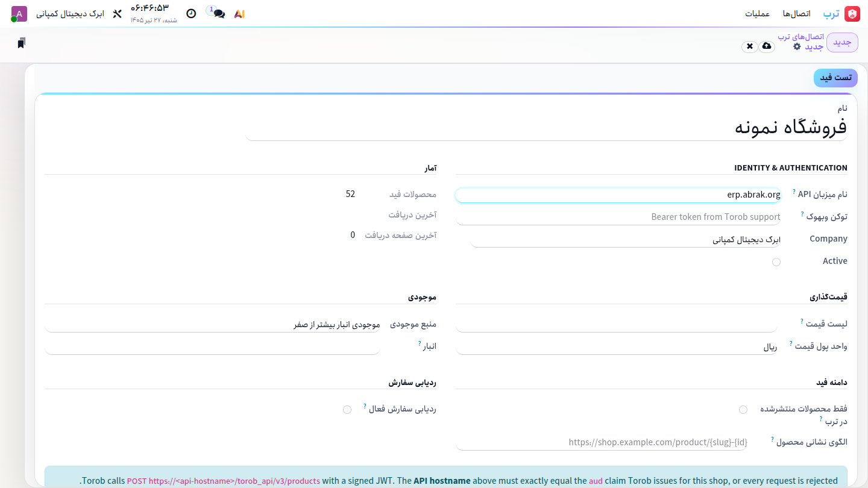Open the عملیات menu
Image resolution: width=868 pixels, height=488 pixels.
click(x=758, y=13)
